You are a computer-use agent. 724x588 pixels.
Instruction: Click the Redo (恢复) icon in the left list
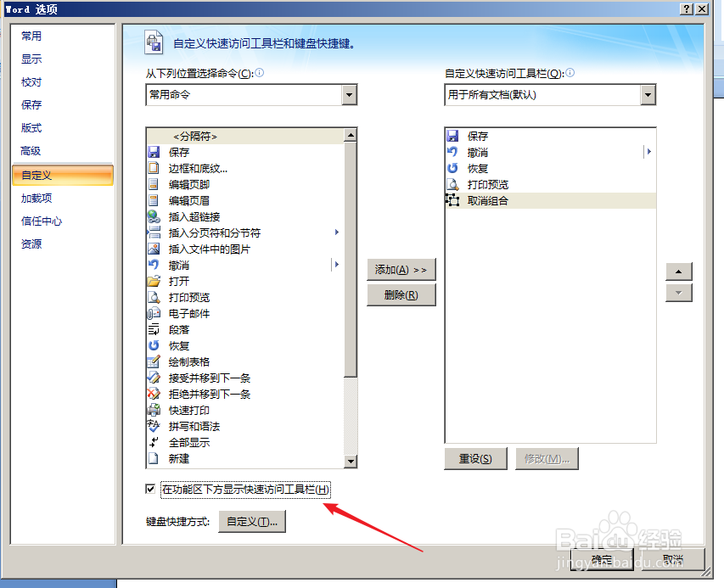(154, 345)
